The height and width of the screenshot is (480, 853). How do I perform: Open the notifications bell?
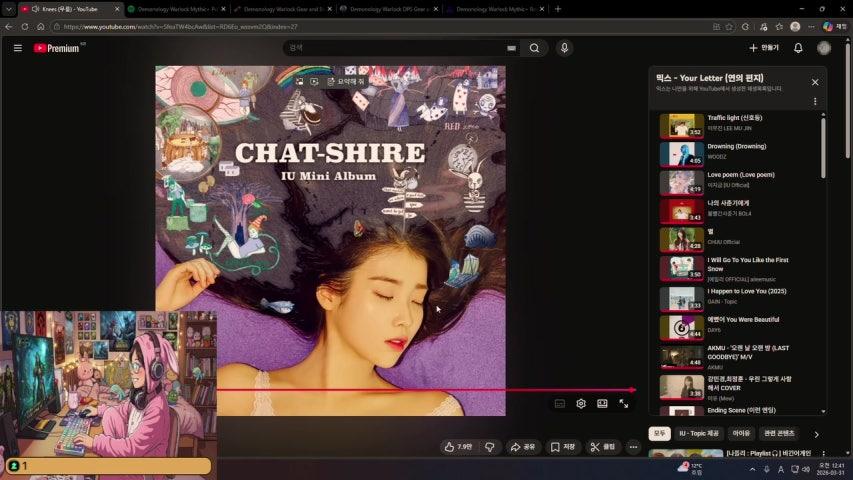[x=798, y=48]
